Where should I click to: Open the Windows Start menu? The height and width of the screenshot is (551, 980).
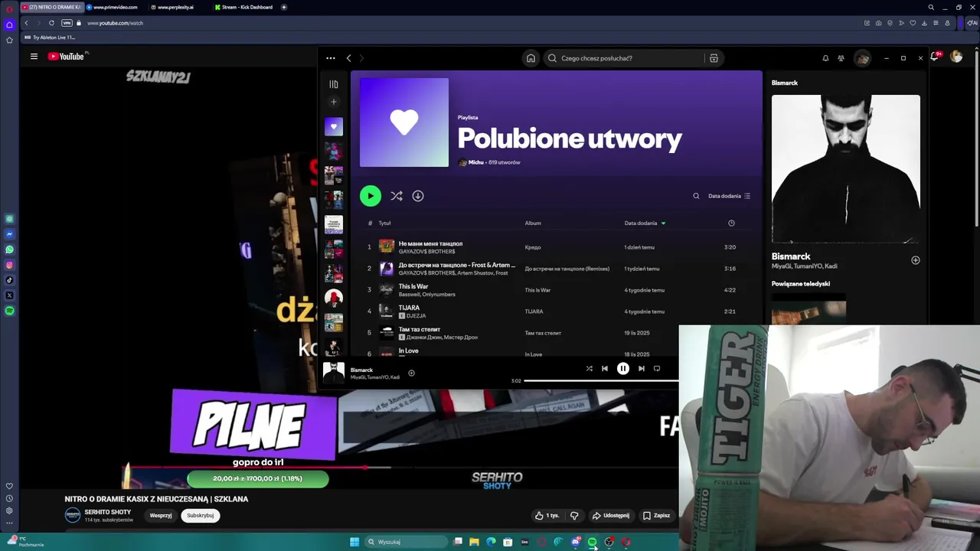[x=354, y=542]
